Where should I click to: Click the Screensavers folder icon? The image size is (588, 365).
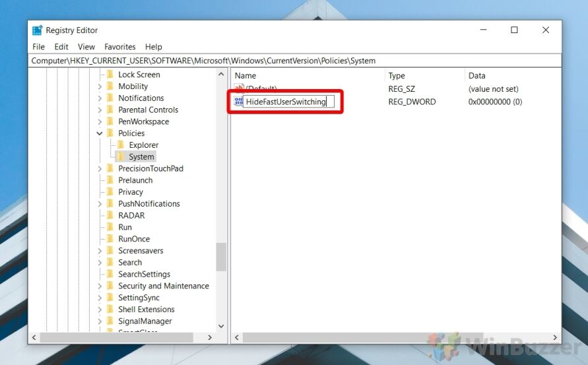pyautogui.click(x=110, y=250)
